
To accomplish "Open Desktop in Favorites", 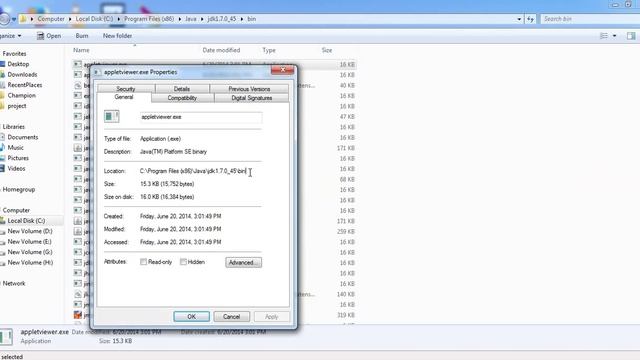I will click(x=18, y=64).
